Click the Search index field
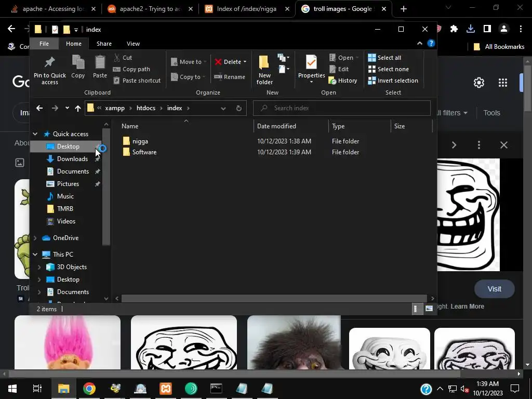Screen dimensions: 532x399 tap(342, 108)
